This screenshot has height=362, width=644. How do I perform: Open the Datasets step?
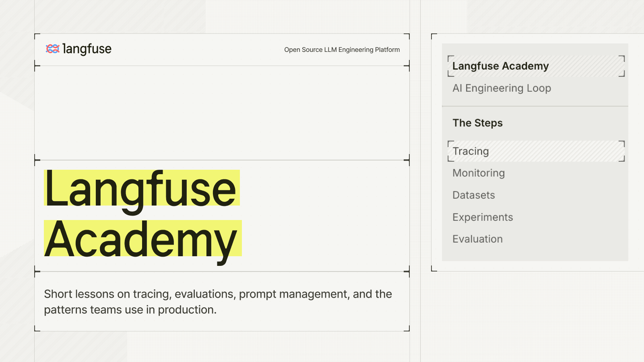click(474, 195)
